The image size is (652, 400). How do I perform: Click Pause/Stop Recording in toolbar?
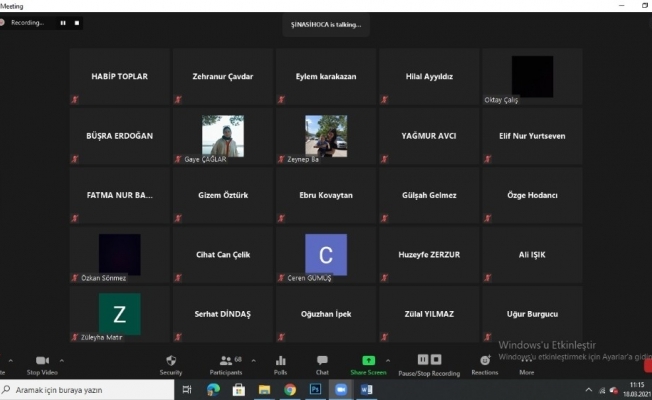click(x=429, y=361)
